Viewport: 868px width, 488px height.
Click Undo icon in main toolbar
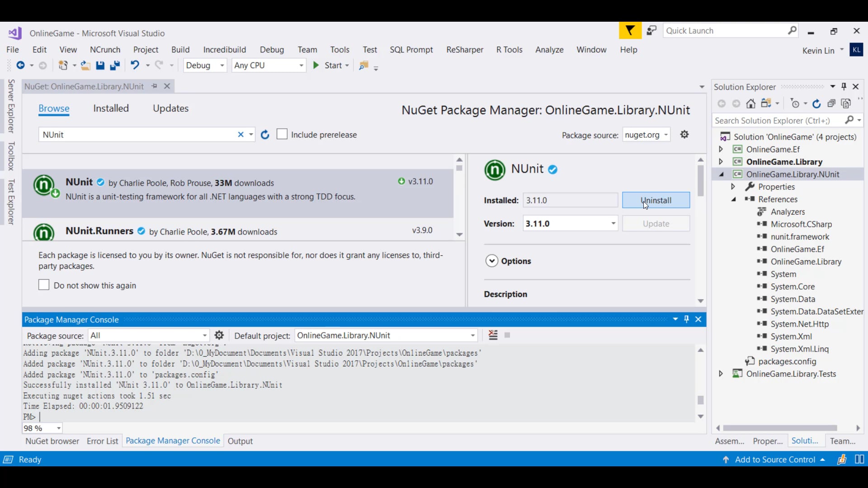(x=135, y=66)
